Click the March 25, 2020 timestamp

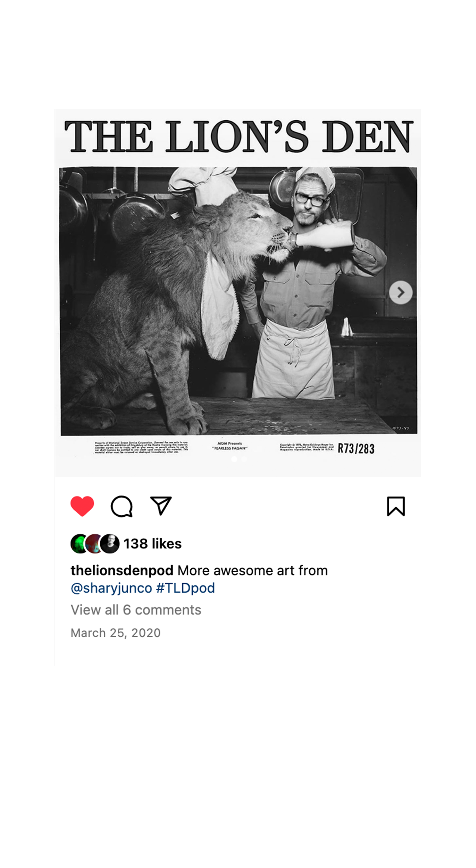pos(116,633)
